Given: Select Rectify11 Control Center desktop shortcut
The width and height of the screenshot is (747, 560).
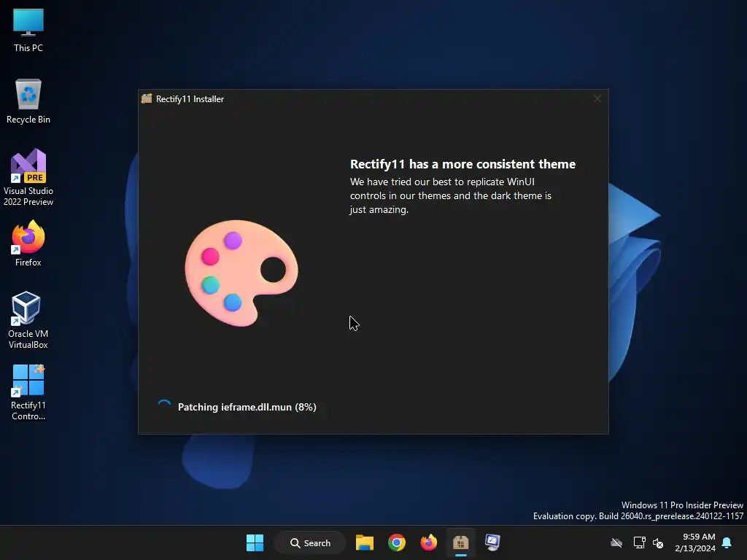Looking at the screenshot, I should coord(28,392).
